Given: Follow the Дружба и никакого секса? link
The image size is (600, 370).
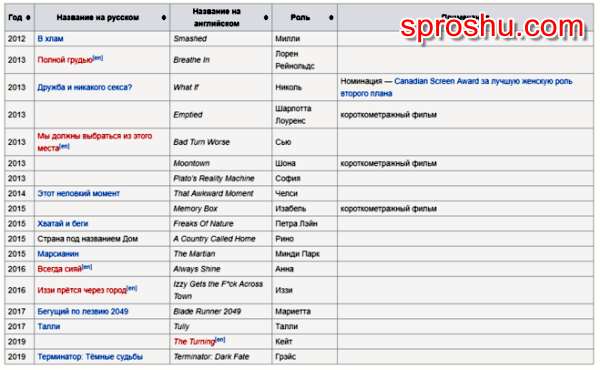Looking at the screenshot, I should [x=85, y=87].
